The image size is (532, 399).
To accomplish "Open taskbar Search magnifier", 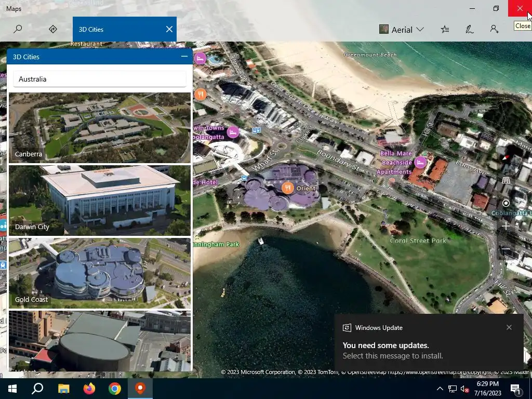I will [37, 389].
